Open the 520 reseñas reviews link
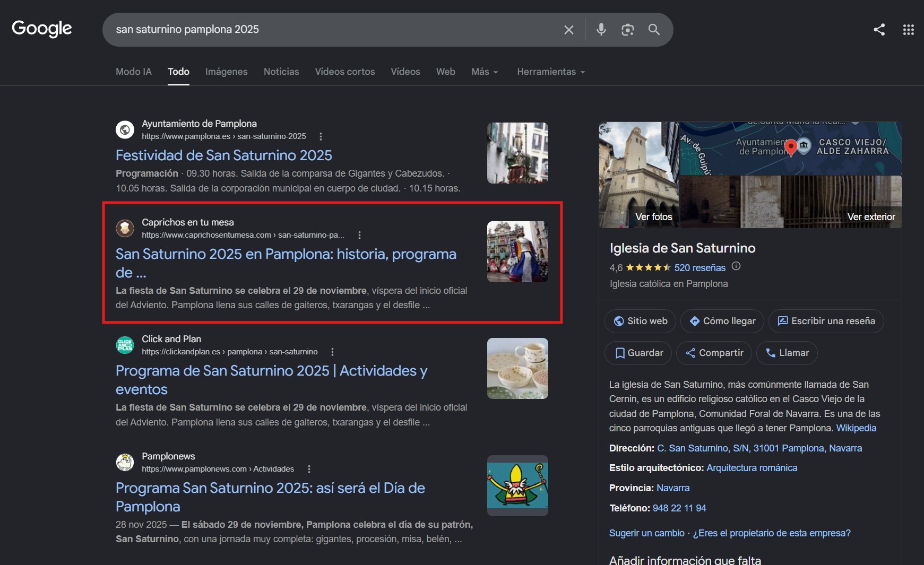The height and width of the screenshot is (565, 924). click(x=700, y=268)
